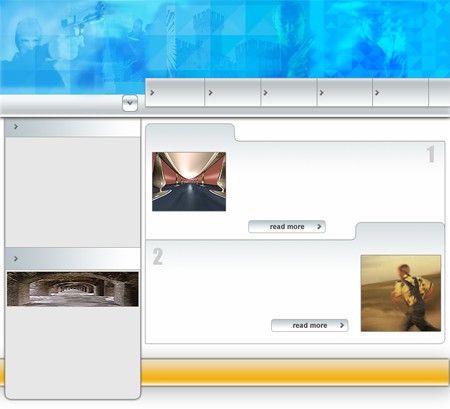Open the brick tunnel sidebar image
Viewport: 450px width, 409px height.
(x=73, y=289)
